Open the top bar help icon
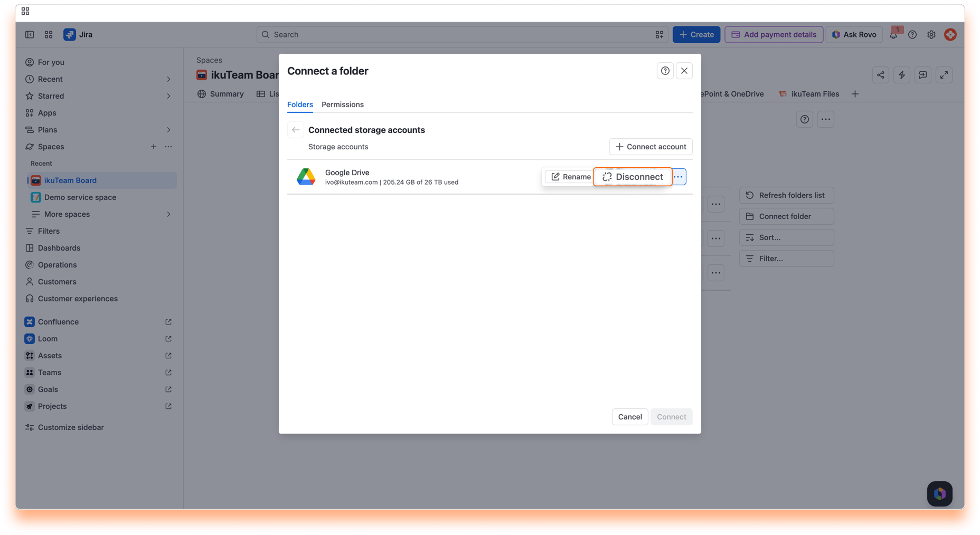 (x=912, y=34)
